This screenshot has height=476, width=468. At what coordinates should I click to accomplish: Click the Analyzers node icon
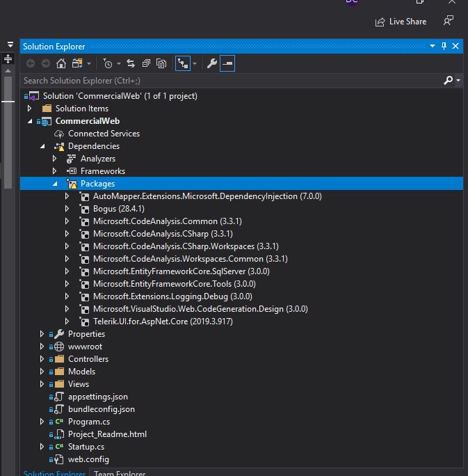coord(71,159)
